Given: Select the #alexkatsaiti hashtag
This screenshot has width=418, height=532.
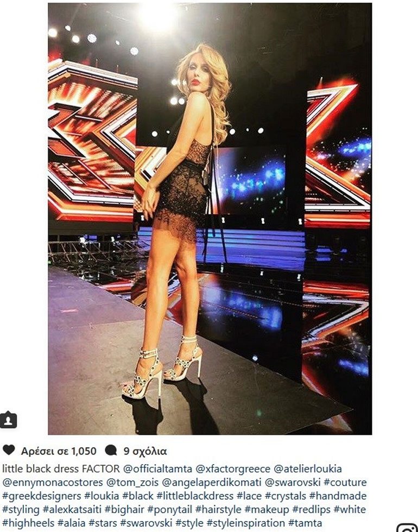Looking at the screenshot, I should pos(72,510).
